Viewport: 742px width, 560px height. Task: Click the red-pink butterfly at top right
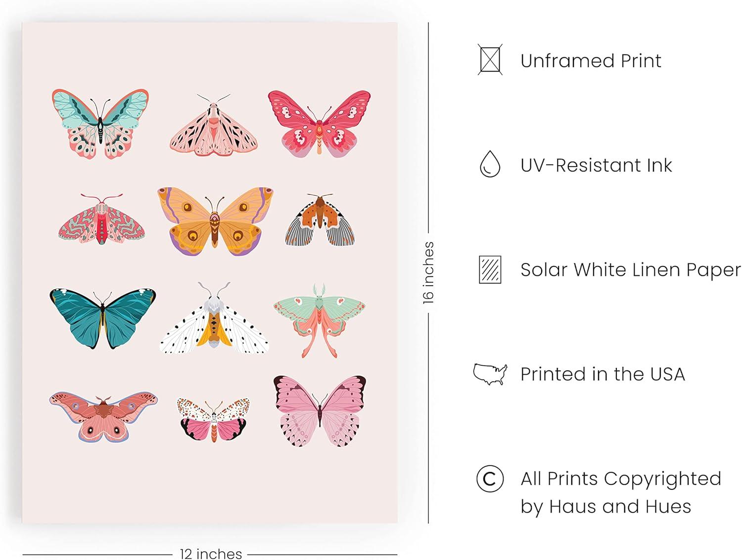(x=319, y=124)
